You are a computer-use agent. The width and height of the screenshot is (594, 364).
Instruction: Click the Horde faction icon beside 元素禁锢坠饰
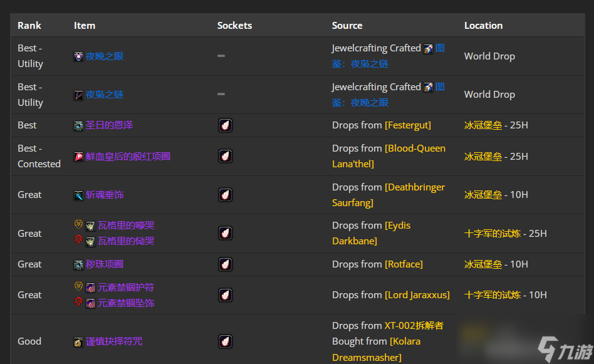click(x=78, y=301)
